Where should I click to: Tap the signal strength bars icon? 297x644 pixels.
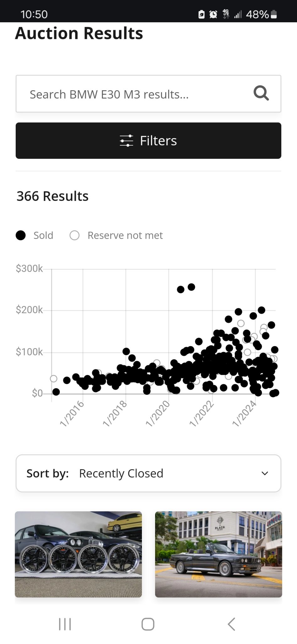[x=238, y=14]
